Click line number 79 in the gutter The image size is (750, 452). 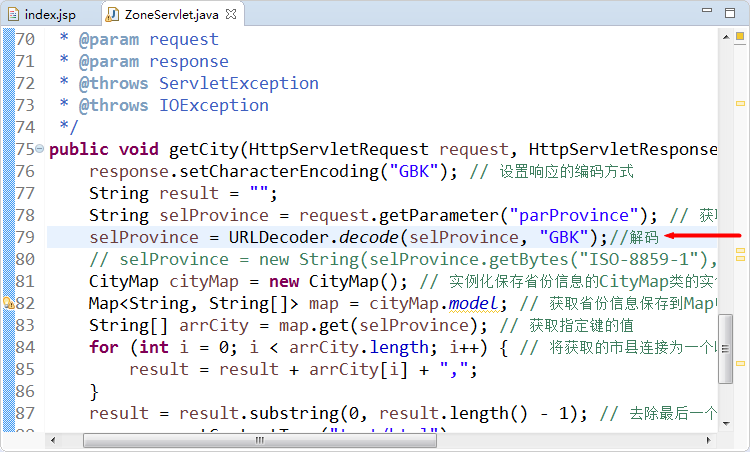coord(25,237)
